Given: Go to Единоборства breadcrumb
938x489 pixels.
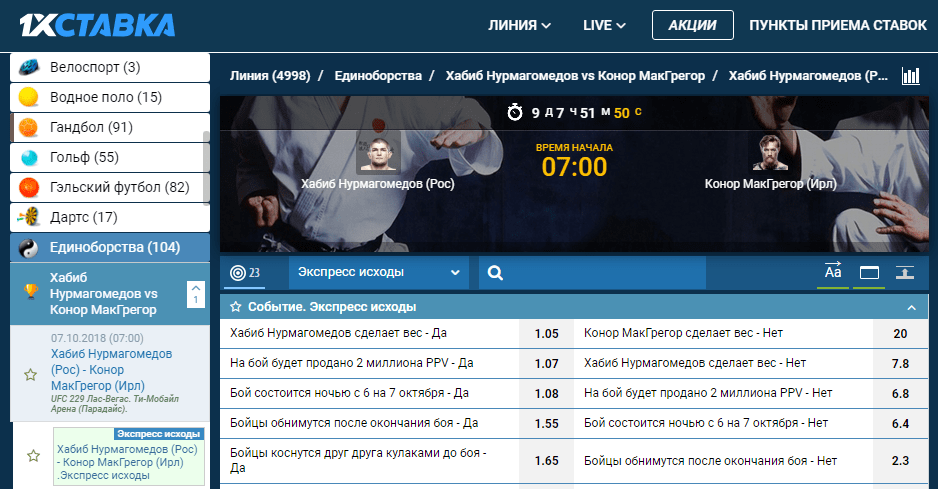Looking at the screenshot, I should point(378,76).
